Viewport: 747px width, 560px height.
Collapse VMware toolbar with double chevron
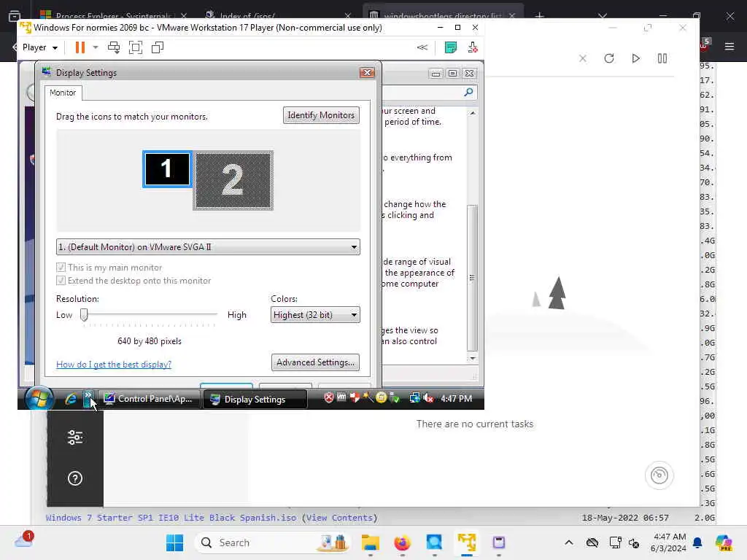tap(422, 47)
